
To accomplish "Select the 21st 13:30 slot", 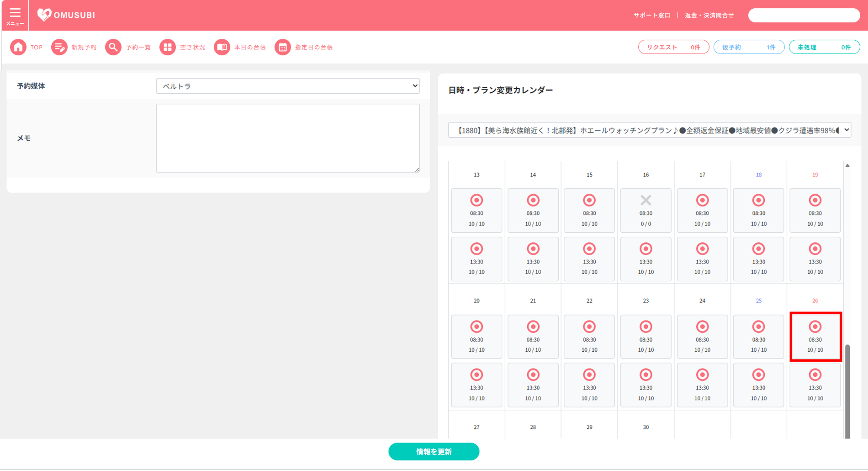I will [x=533, y=385].
